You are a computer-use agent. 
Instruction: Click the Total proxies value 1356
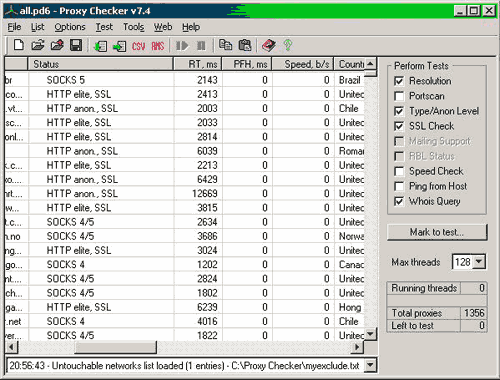click(x=474, y=313)
